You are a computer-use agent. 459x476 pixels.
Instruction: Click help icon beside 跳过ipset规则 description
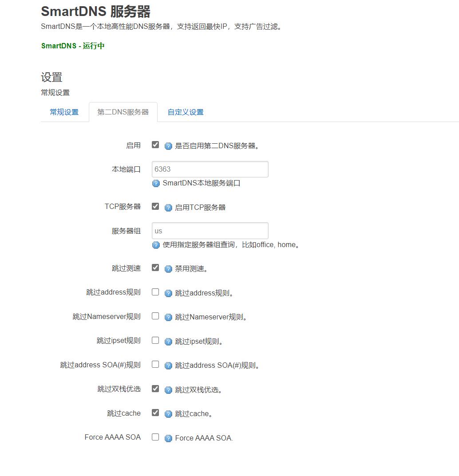[x=168, y=342]
